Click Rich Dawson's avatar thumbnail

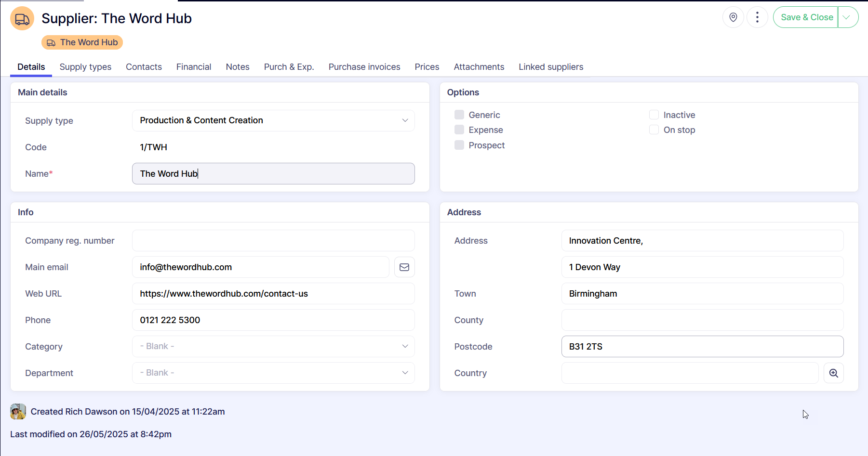pos(18,412)
